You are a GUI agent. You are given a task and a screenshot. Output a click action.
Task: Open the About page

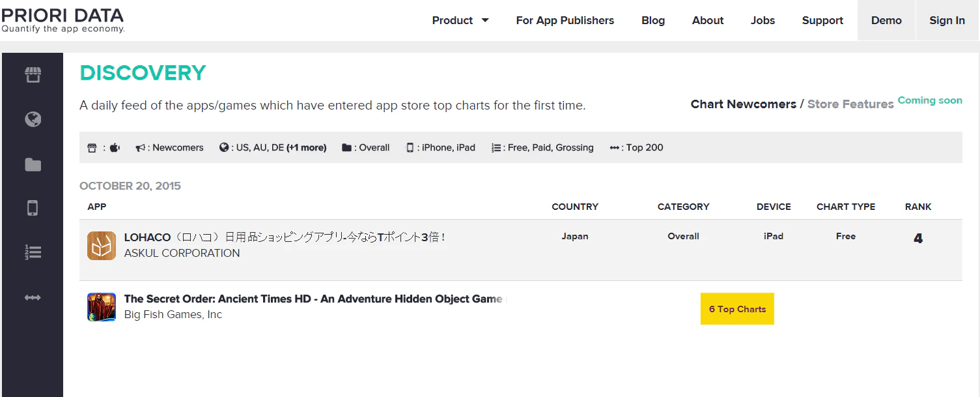[x=708, y=20]
